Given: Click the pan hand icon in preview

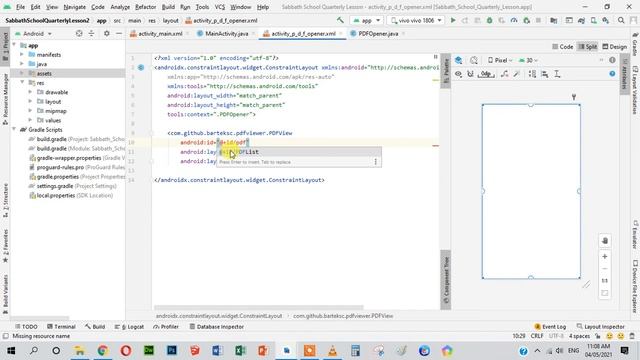Looking at the screenshot, I should 605,241.
